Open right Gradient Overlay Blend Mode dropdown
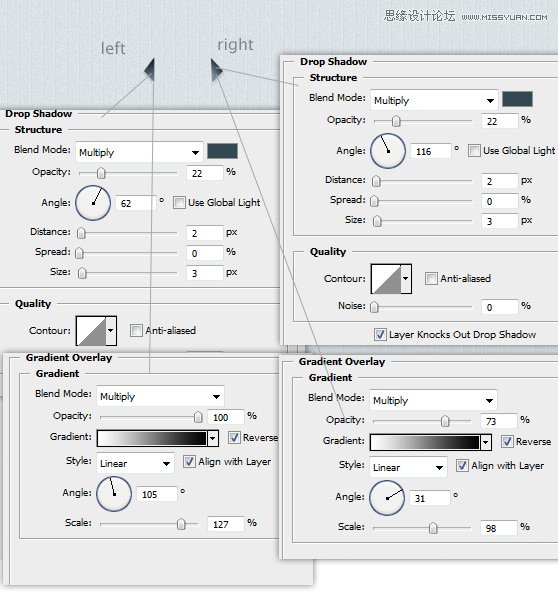Viewport: 558px width, 600px height. (x=433, y=400)
